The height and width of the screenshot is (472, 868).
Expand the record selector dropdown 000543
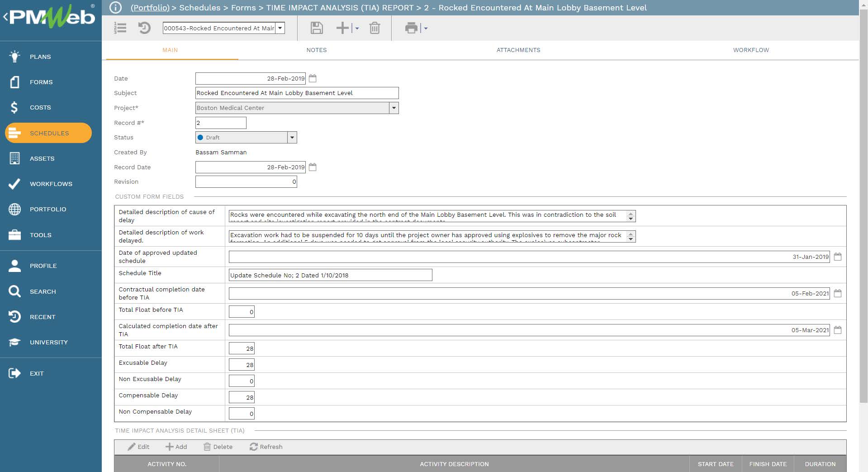[x=280, y=28]
